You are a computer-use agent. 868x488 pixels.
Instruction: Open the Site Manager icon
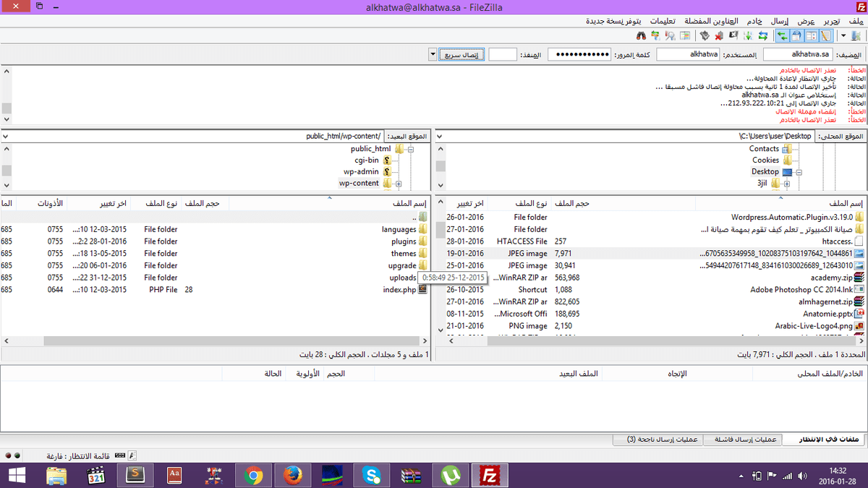856,35
